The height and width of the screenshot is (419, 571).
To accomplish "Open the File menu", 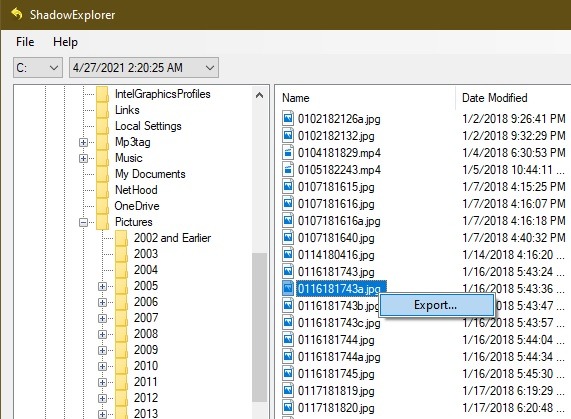I will (25, 42).
